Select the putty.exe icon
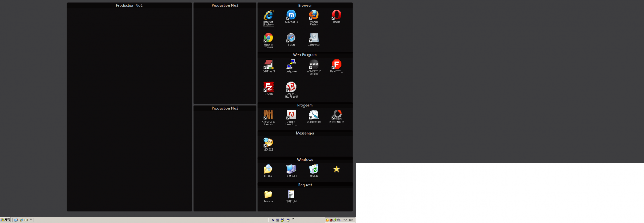 (x=291, y=65)
